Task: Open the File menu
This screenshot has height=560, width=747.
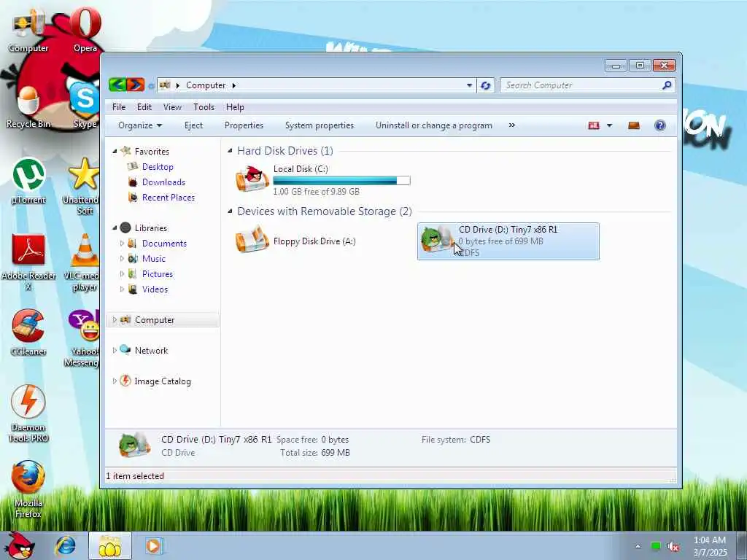Action: coord(119,107)
